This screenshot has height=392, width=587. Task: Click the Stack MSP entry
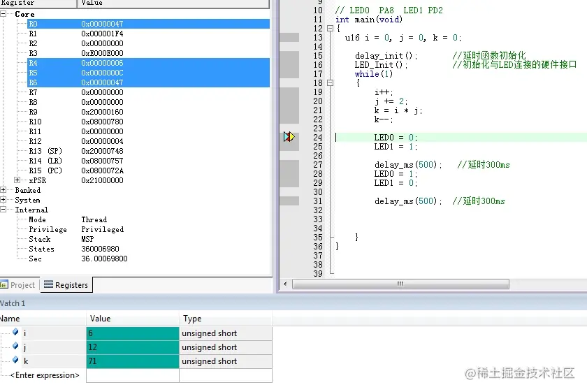pos(61,239)
